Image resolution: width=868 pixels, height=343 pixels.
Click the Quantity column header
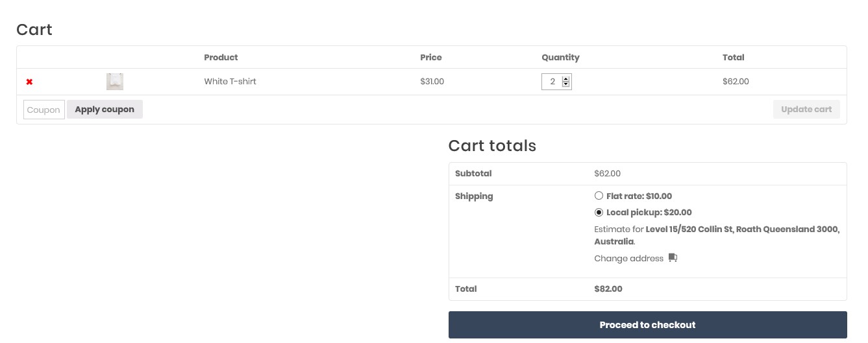coord(560,57)
